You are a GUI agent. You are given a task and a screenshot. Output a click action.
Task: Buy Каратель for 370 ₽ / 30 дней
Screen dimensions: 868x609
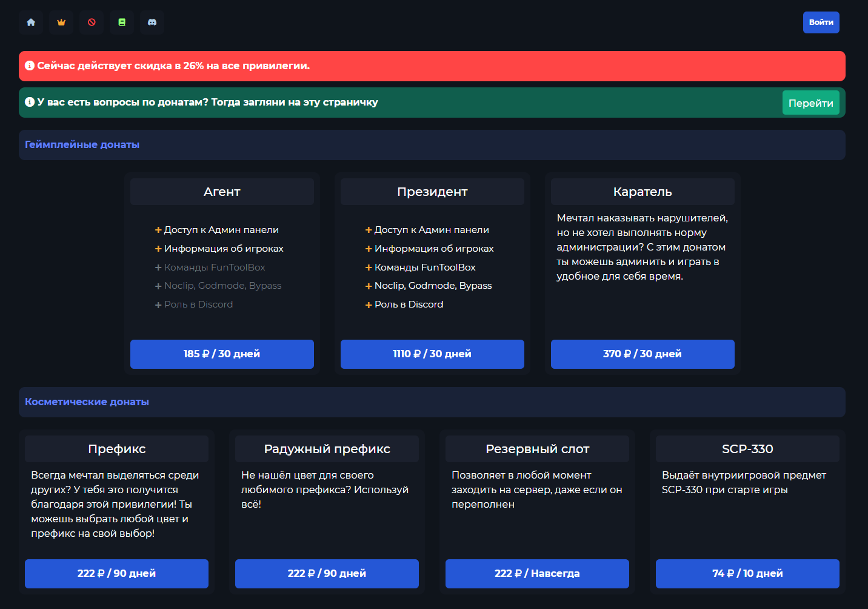coord(643,354)
